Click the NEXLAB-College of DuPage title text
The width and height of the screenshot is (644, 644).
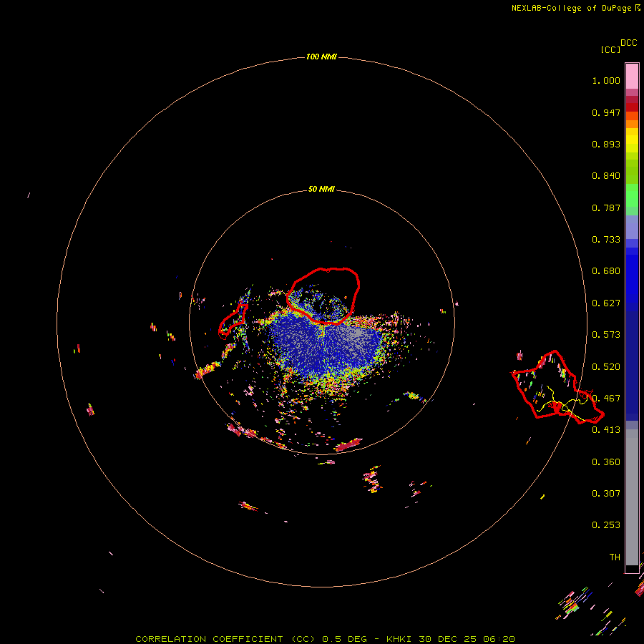(571, 8)
